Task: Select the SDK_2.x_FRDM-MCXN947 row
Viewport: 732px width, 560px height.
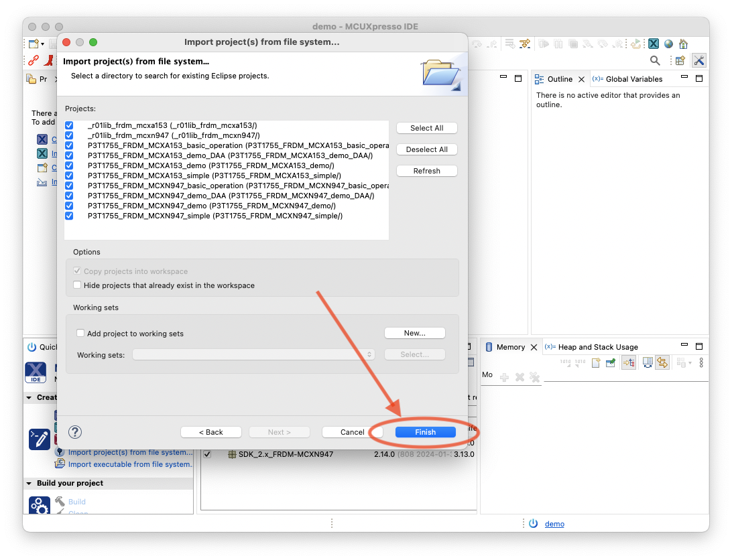Action: [339, 454]
